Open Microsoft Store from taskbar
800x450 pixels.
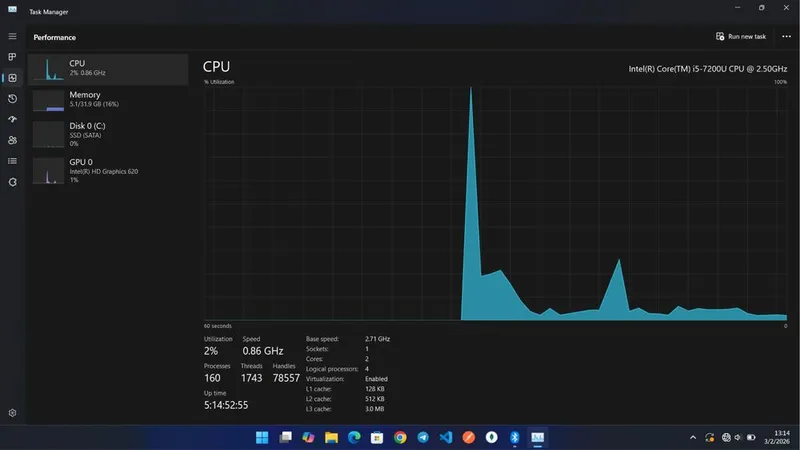(377, 437)
